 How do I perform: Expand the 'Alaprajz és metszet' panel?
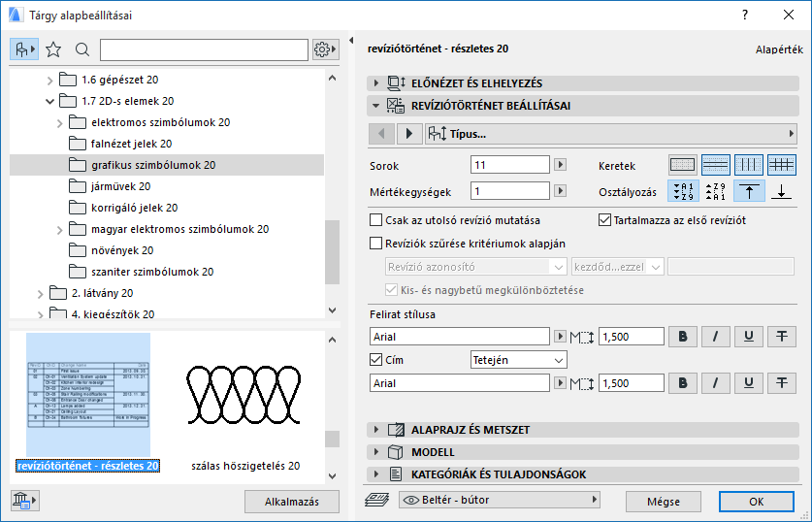375,429
